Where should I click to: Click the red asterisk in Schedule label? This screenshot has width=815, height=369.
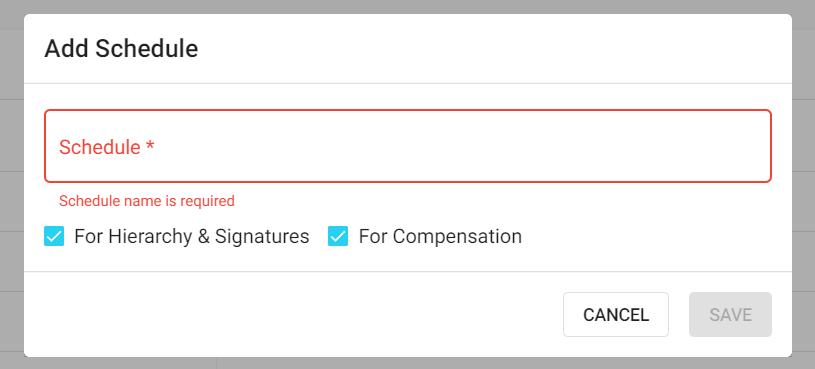tap(150, 147)
